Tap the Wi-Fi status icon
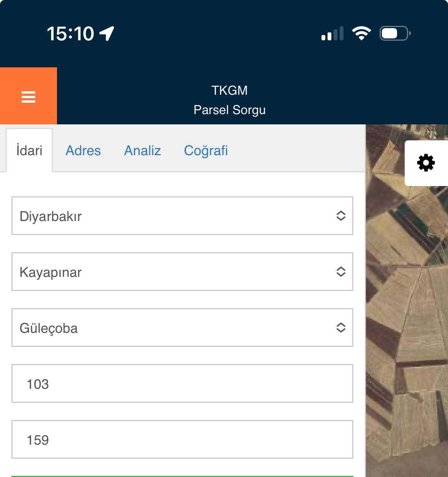This screenshot has width=448, height=477. tap(361, 33)
